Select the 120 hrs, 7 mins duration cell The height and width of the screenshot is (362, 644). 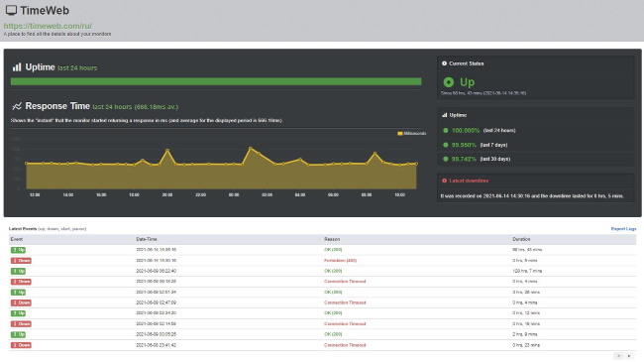pyautogui.click(x=527, y=271)
